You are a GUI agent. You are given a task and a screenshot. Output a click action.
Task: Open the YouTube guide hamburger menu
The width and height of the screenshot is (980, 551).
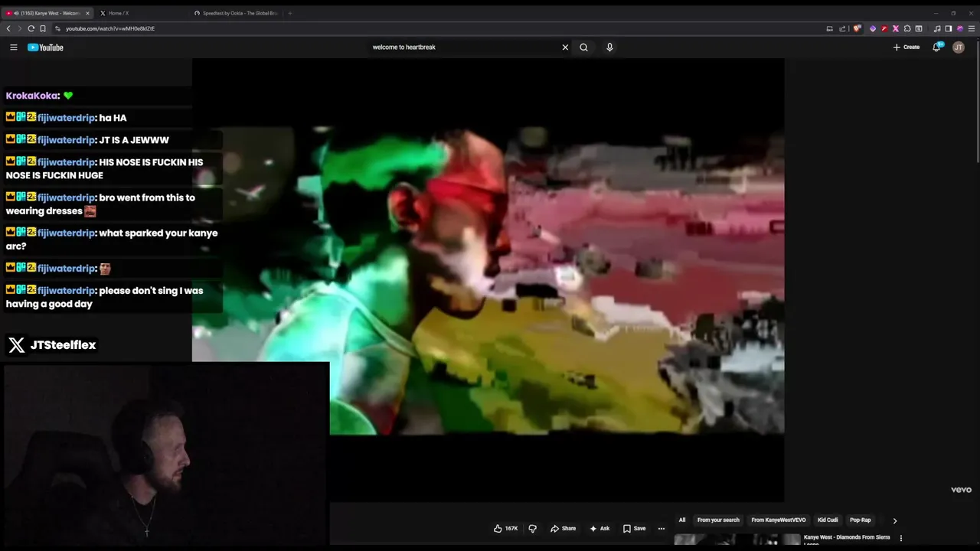click(x=13, y=47)
